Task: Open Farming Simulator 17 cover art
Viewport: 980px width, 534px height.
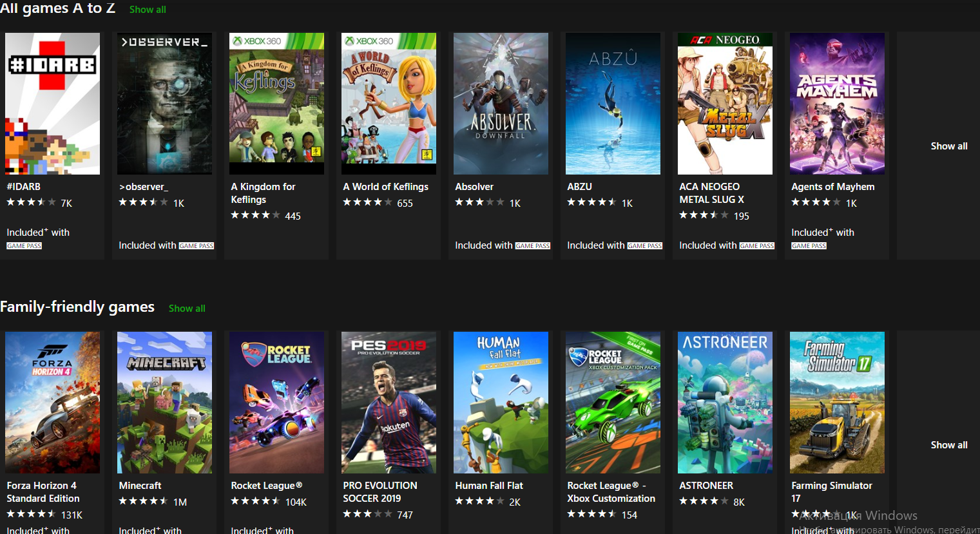Action: click(837, 403)
